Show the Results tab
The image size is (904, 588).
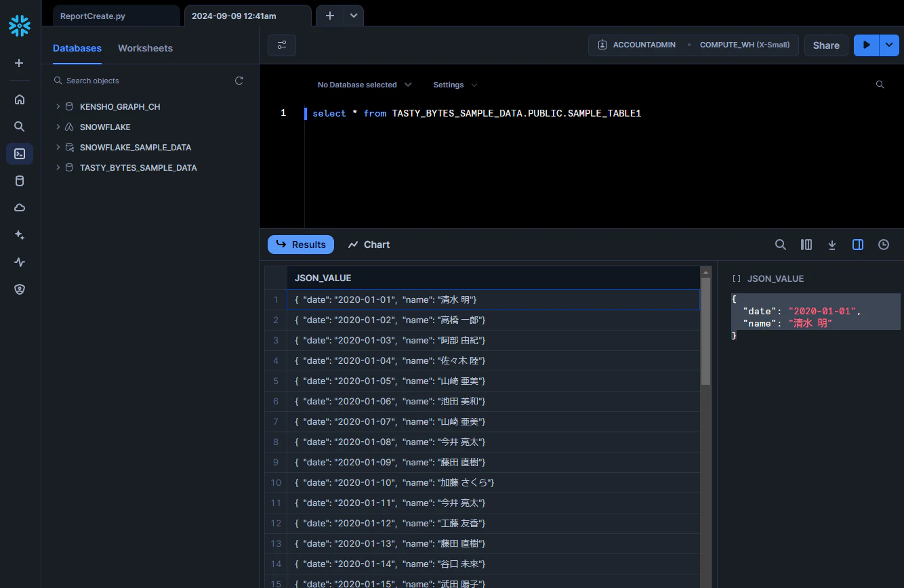(301, 245)
